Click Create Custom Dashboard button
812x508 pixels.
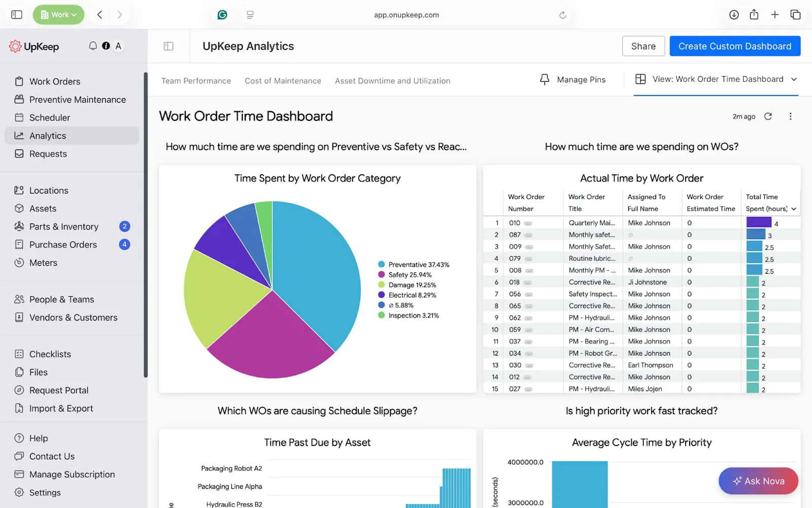pos(735,46)
